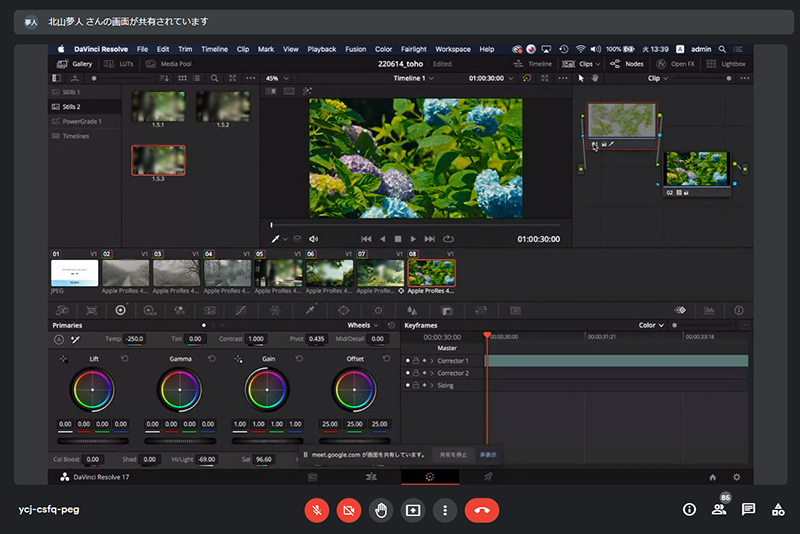Screen dimensions: 800x534
Task: Open the Fusion menu
Action: pos(356,49)
